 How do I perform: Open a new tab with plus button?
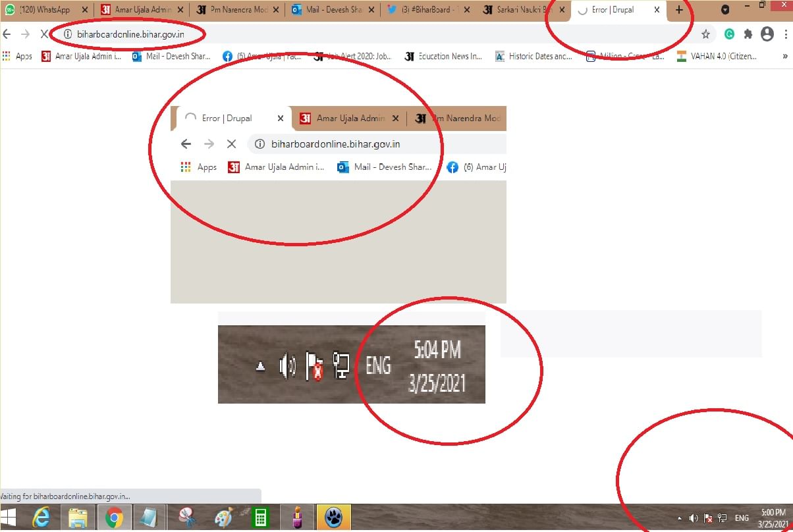coord(679,10)
